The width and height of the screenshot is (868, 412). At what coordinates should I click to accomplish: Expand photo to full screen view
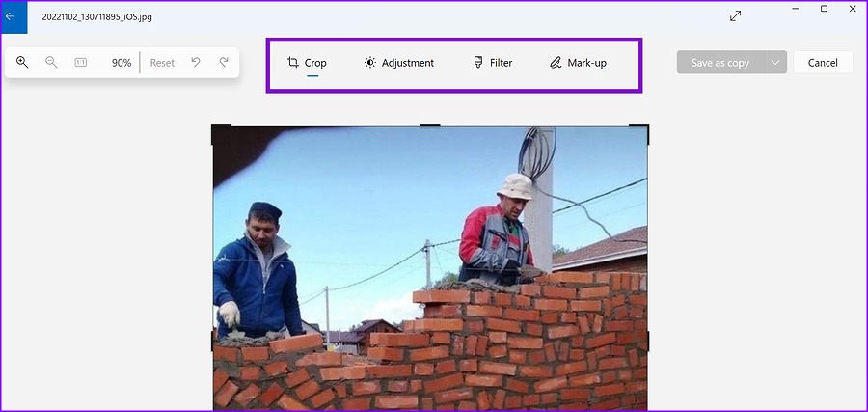point(735,16)
